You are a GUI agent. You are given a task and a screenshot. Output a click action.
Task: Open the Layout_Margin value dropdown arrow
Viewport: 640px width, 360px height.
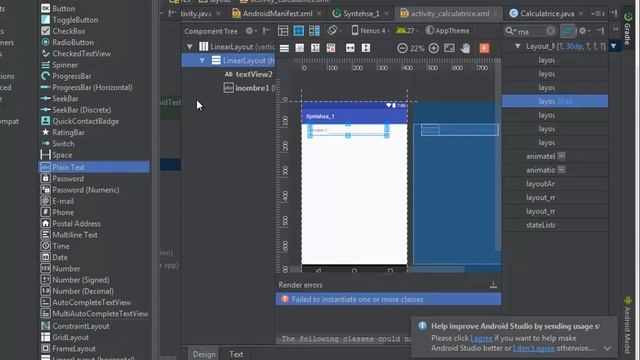click(x=613, y=47)
